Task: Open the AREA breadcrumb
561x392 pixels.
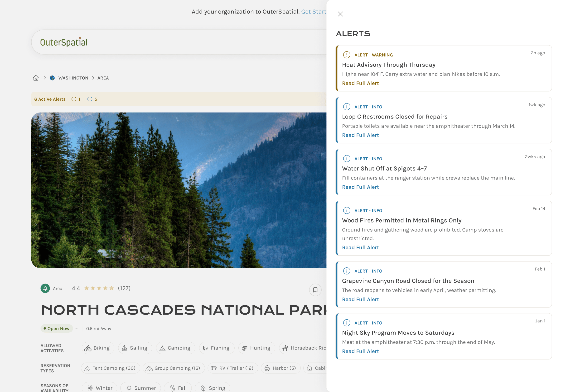Action: coord(103,78)
